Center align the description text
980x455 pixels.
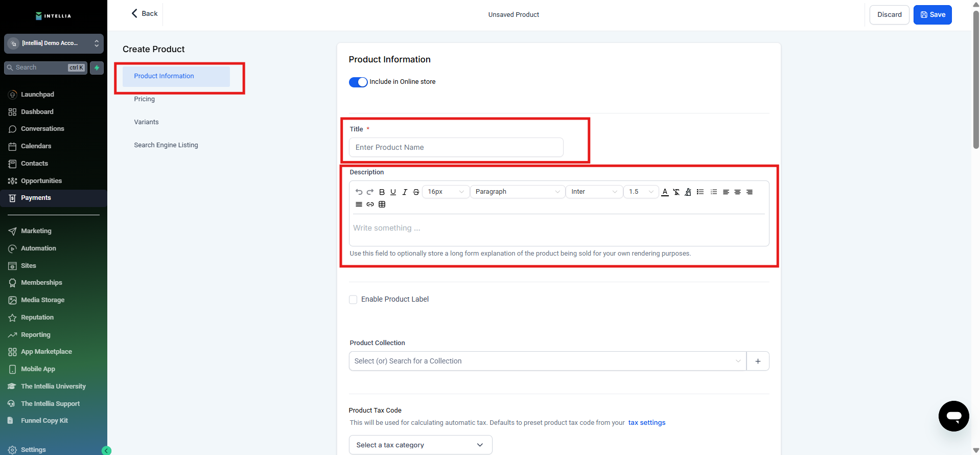pyautogui.click(x=737, y=192)
